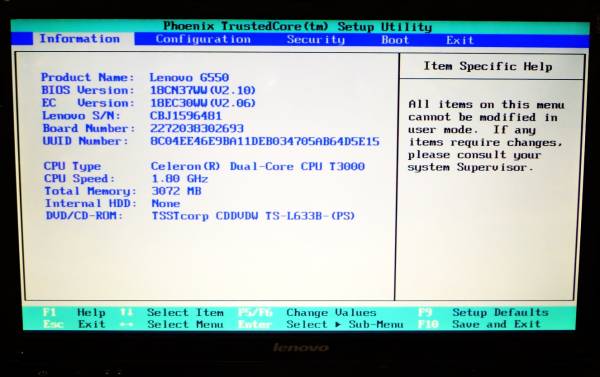The width and height of the screenshot is (600, 377).
Task: Click the Enter Select Sub-Menu hint
Action: (x=321, y=324)
